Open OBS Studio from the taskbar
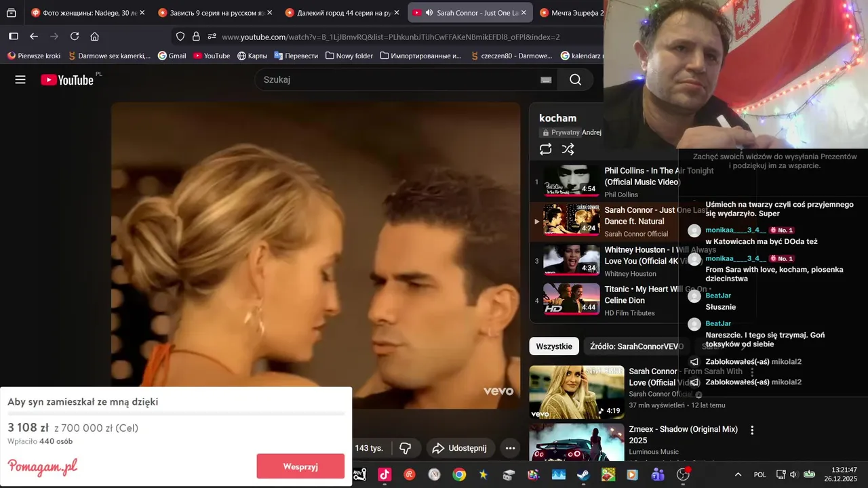The height and width of the screenshot is (488, 868). point(683,474)
